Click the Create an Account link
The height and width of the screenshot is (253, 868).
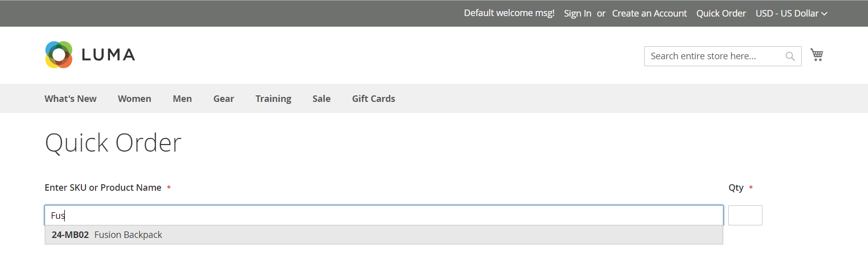[x=649, y=14]
